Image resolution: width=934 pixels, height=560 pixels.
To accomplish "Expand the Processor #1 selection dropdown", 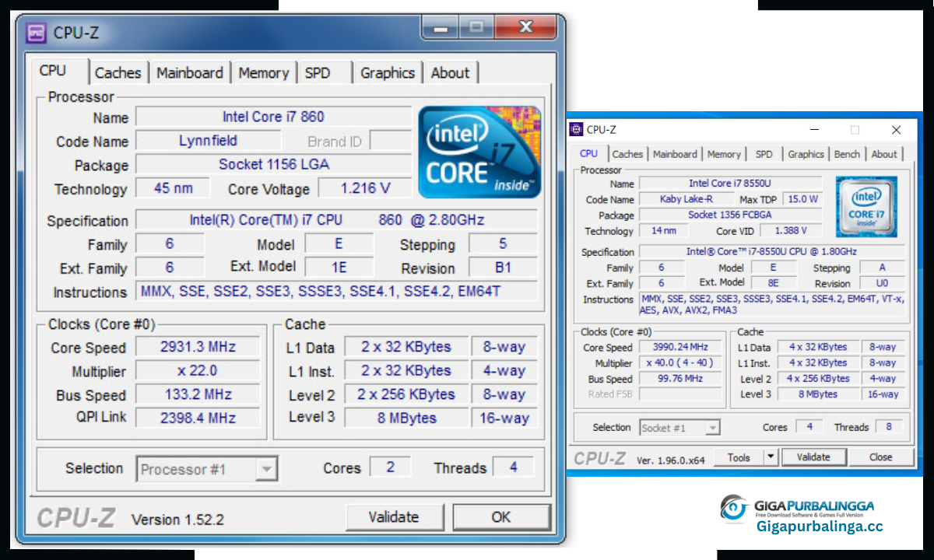I will click(x=266, y=469).
